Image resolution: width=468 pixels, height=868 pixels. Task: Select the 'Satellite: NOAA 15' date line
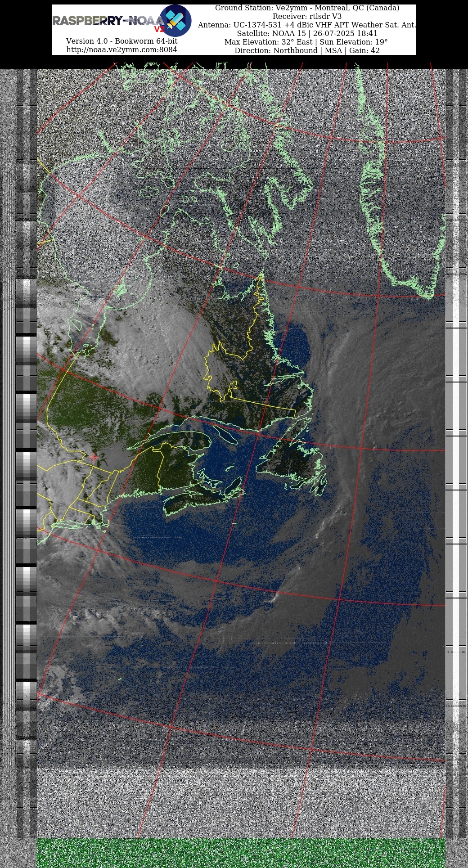coord(307,33)
